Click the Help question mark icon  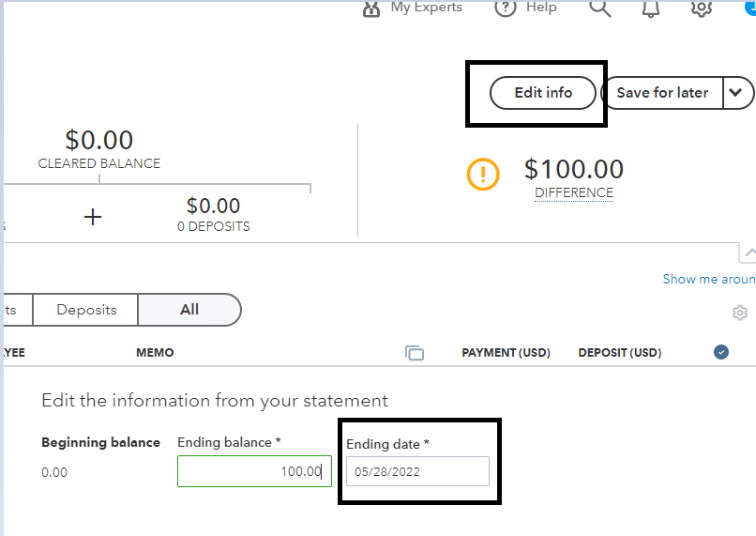point(506,8)
